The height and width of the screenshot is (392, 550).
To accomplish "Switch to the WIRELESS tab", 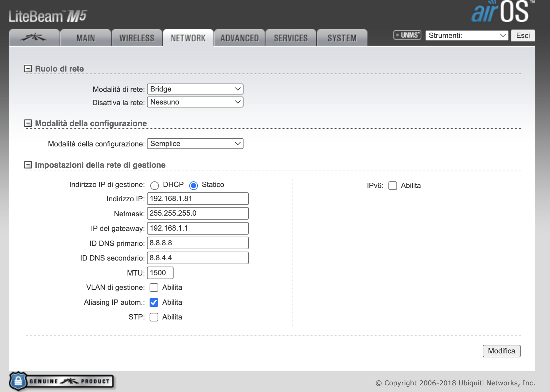I will coord(137,38).
